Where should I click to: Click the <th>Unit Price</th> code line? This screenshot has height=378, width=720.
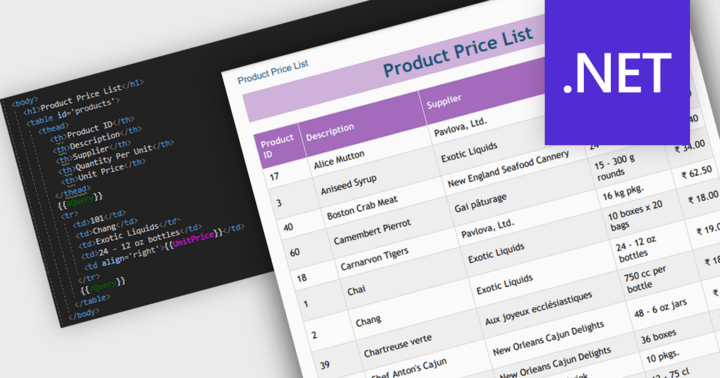tap(104, 171)
